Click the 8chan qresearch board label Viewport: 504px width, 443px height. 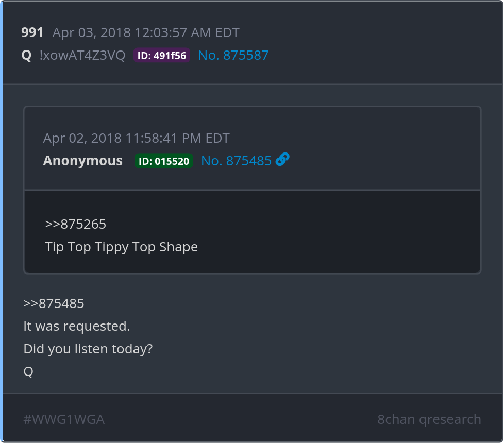pos(429,419)
